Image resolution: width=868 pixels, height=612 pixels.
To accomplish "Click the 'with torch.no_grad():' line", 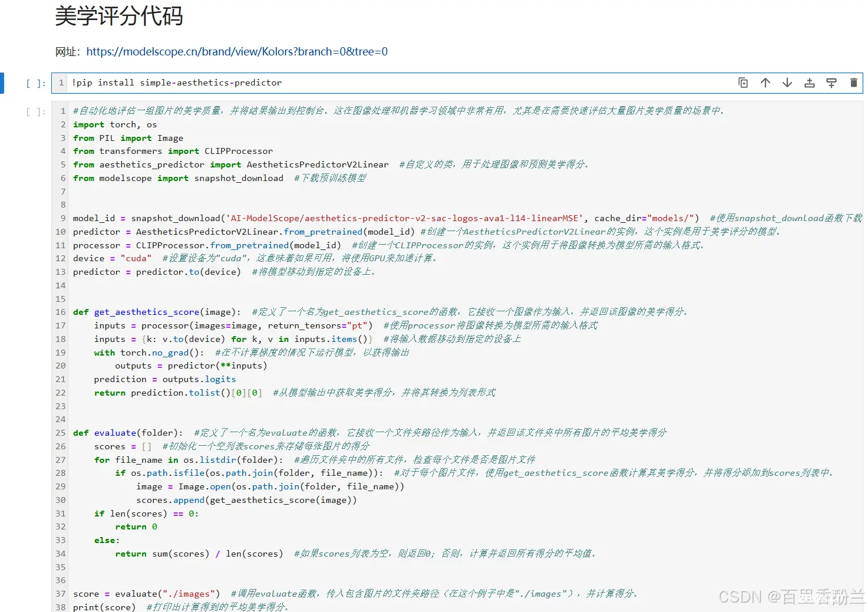I will 149,353.
